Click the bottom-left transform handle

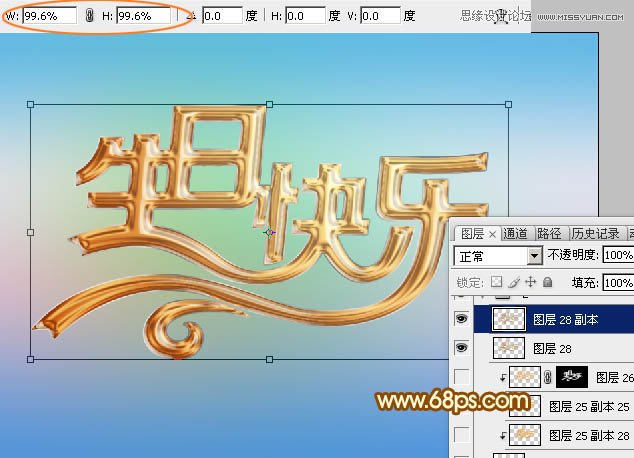30,359
